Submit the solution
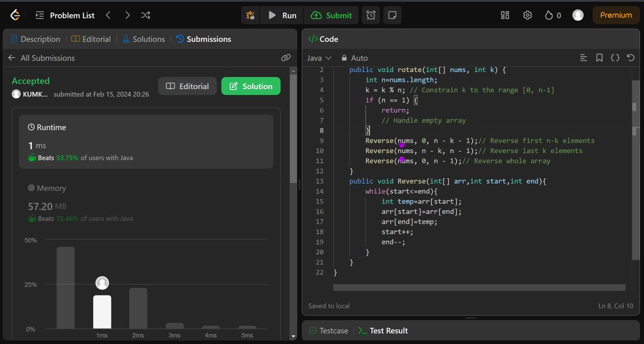This screenshot has width=644, height=344. tap(332, 16)
